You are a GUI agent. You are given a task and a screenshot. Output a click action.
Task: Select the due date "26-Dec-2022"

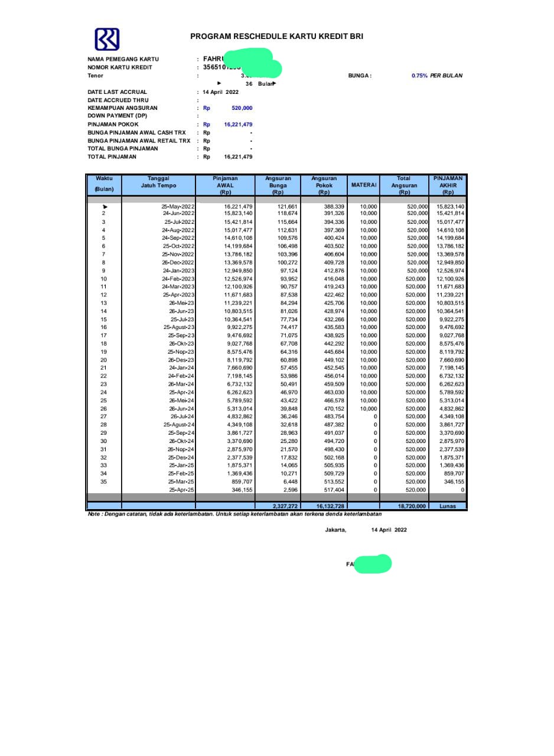pos(178,262)
